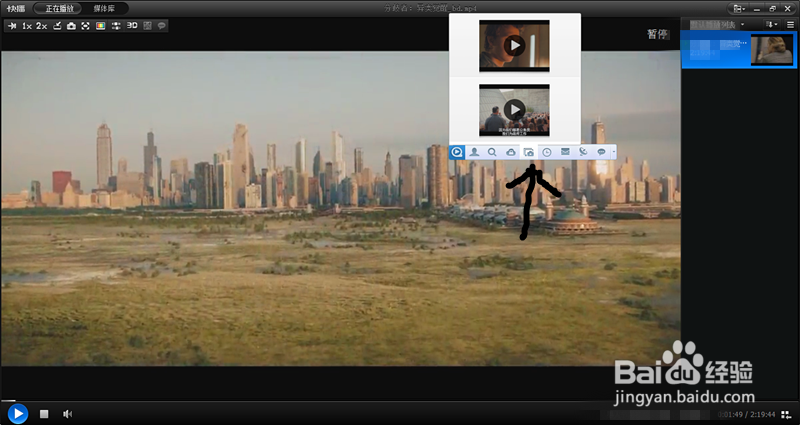
Task: Click the pin-on-top arrow icon
Action: 12,26
